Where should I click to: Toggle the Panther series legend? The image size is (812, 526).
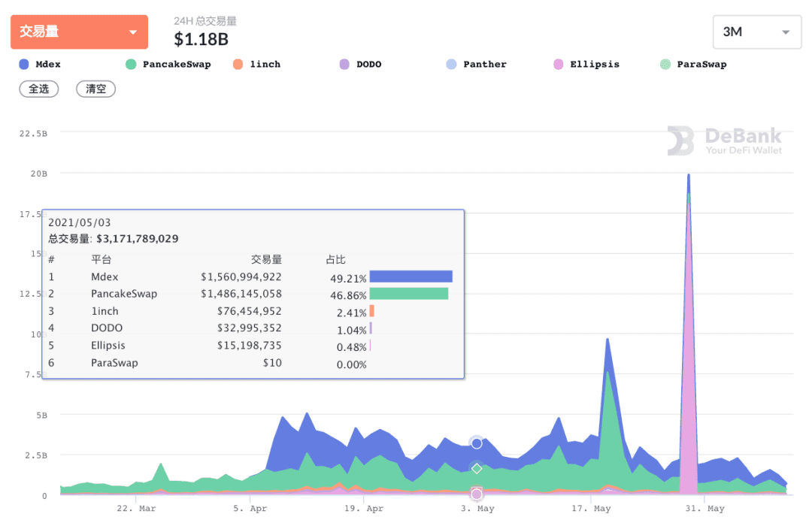coord(477,64)
